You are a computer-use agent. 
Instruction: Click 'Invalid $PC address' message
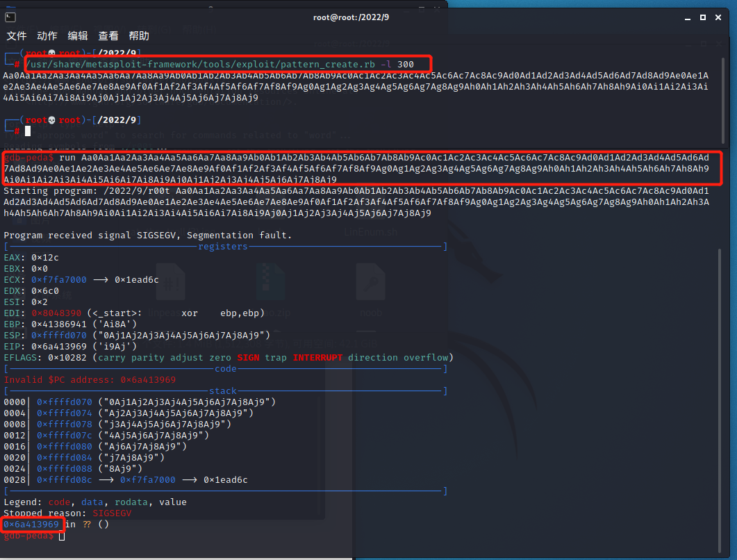pyautogui.click(x=90, y=380)
